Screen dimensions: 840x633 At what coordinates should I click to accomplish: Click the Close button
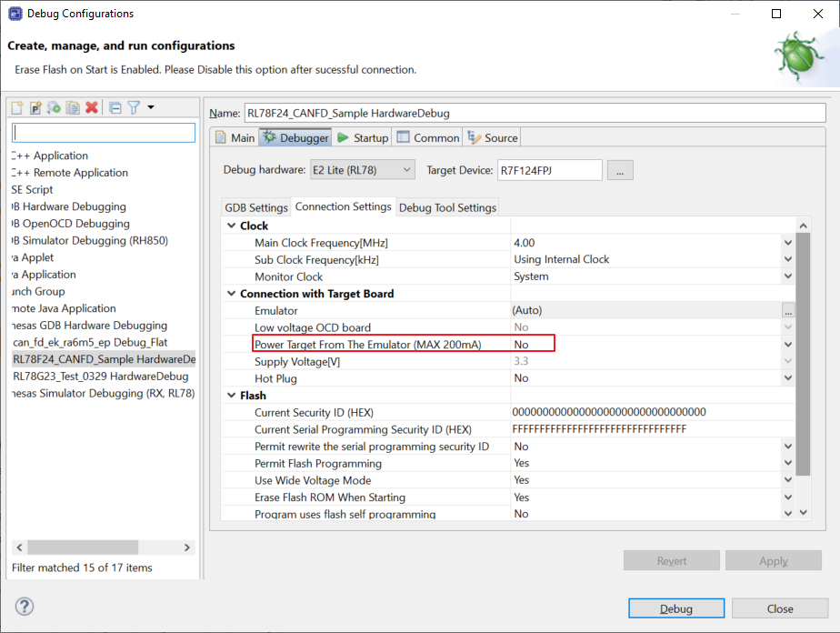pyautogui.click(x=779, y=608)
